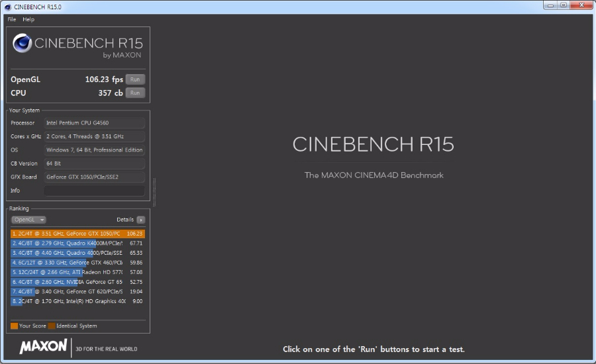Screen dimensions: 596x364
Task: Run the CPU benchmark test
Action: point(135,93)
